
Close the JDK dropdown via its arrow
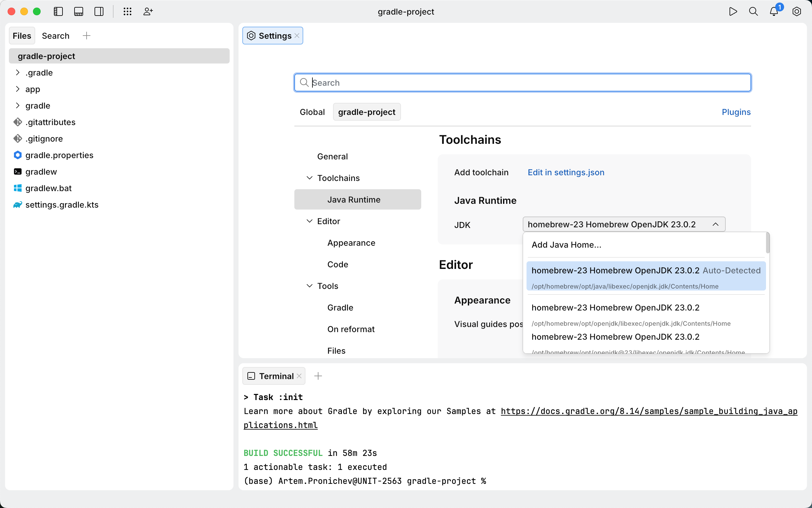click(x=715, y=224)
